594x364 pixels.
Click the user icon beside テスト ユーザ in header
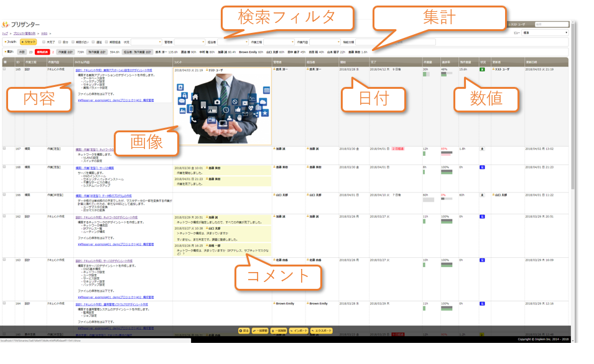tap(508, 24)
